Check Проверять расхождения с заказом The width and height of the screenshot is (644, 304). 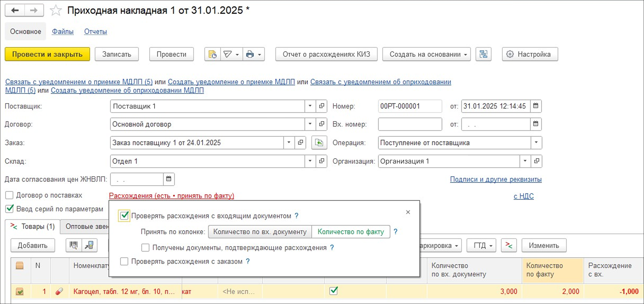(x=124, y=261)
